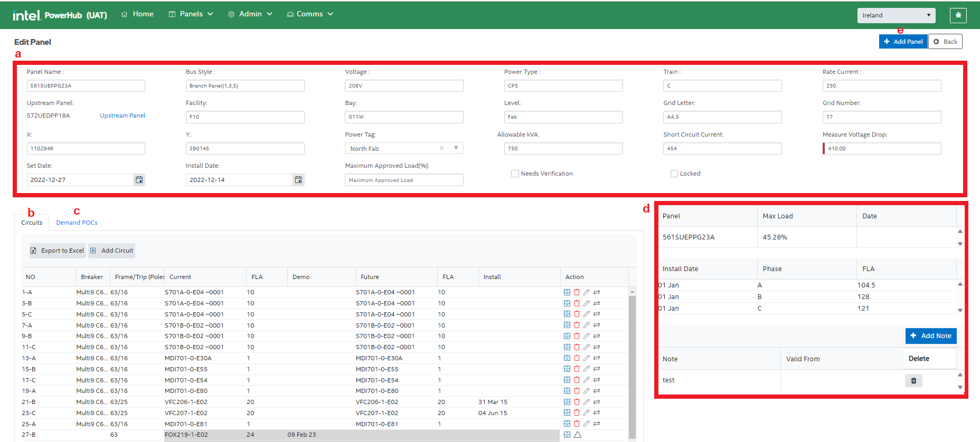Open the Ireland site dropdown

[x=896, y=15]
